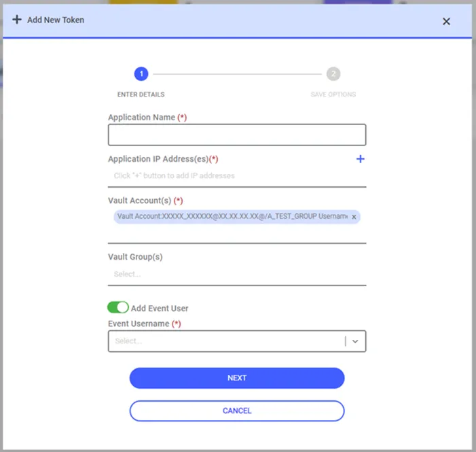Click the Application IP Address(es) field
Image resolution: width=476 pixels, height=452 pixels.
click(237, 175)
